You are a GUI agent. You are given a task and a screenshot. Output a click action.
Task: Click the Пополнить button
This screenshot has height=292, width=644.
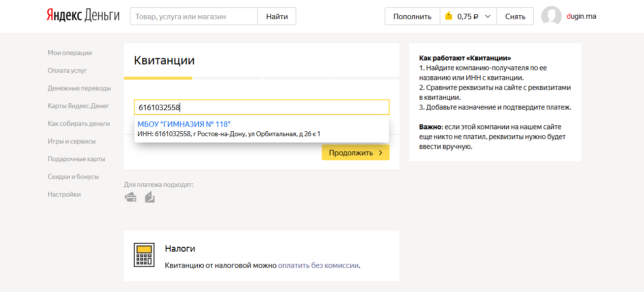[412, 16]
